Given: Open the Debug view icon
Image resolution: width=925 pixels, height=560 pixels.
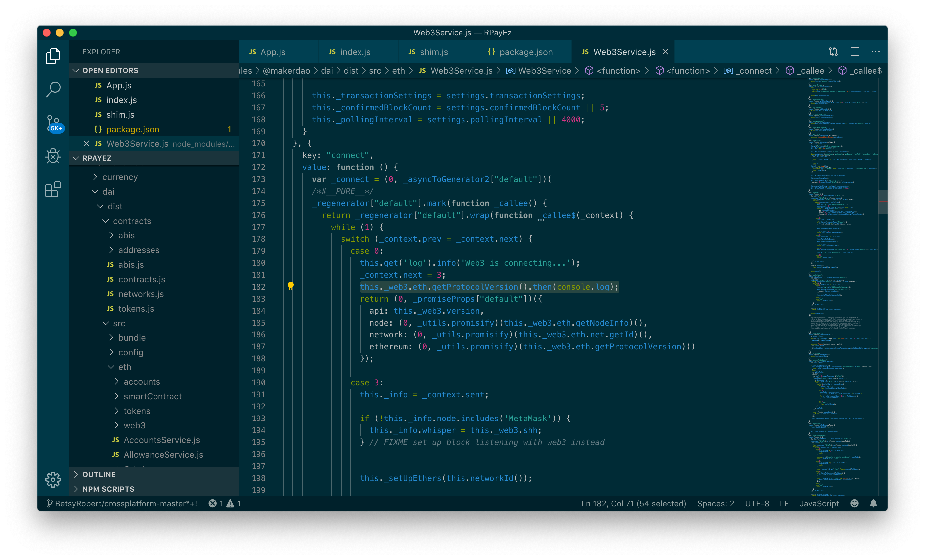Looking at the screenshot, I should coord(53,156).
